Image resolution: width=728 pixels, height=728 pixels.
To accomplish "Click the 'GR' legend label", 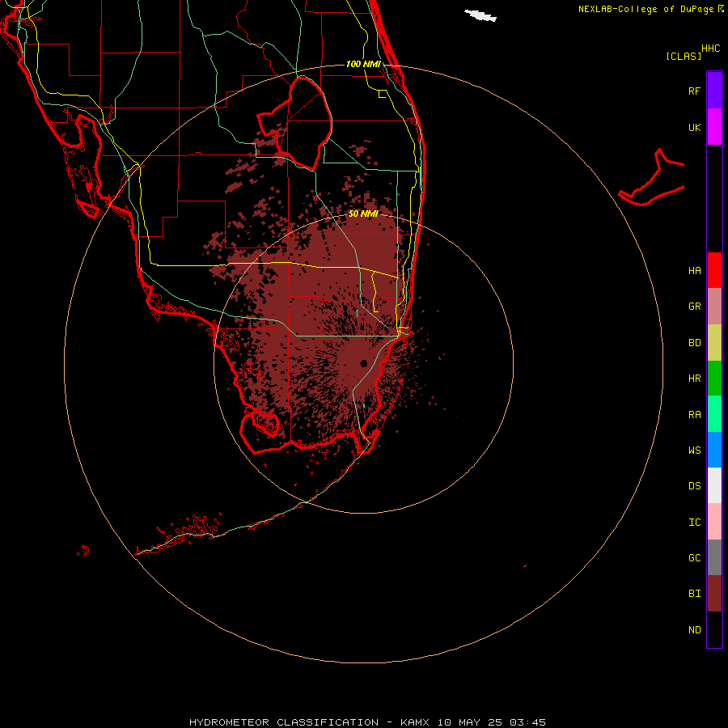I will click(694, 306).
